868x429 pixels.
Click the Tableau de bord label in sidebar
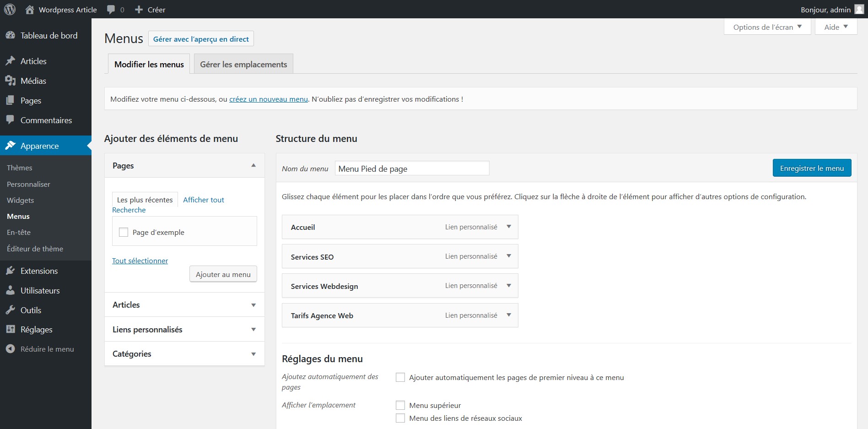coord(49,35)
